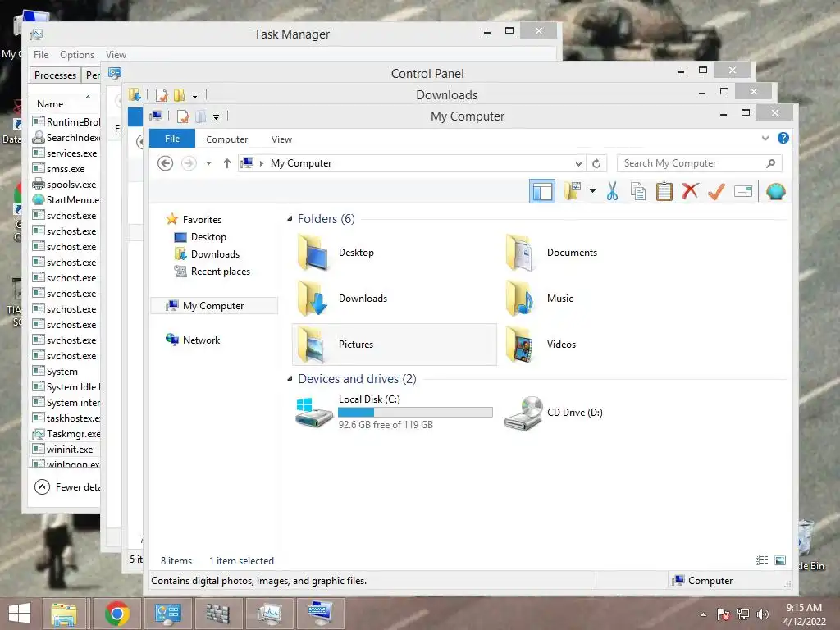Image resolution: width=840 pixels, height=630 pixels.
Task: Click the folder options toolbar icon
Action: [x=573, y=191]
